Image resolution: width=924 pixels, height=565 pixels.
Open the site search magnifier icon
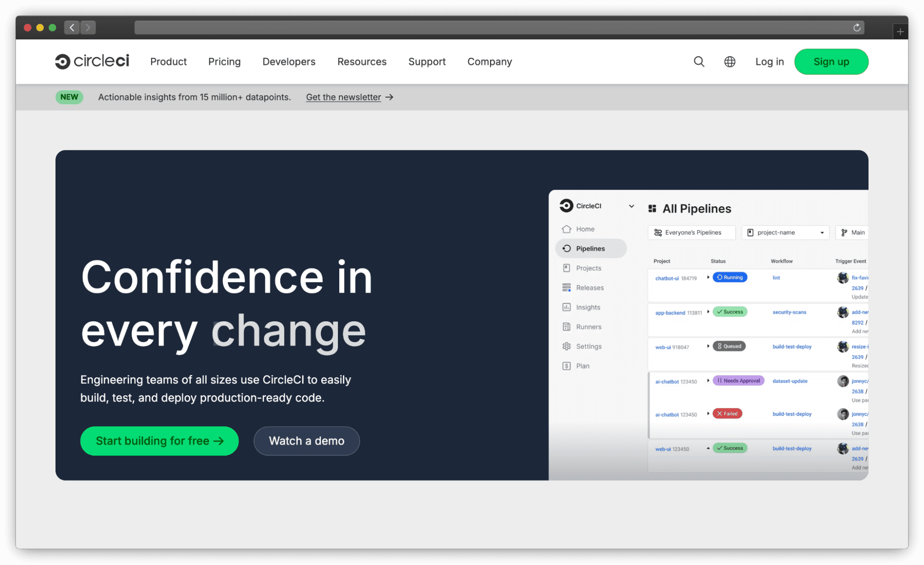coord(699,61)
